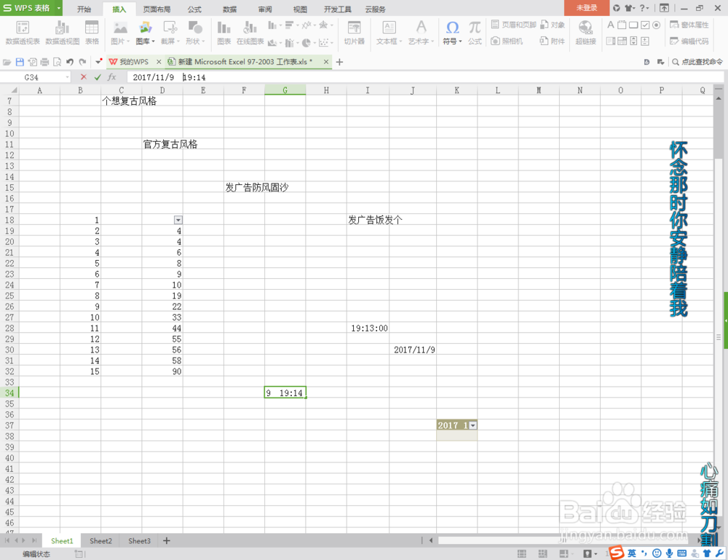Click the formula bar showing 2017/11/9 19:14

425,77
